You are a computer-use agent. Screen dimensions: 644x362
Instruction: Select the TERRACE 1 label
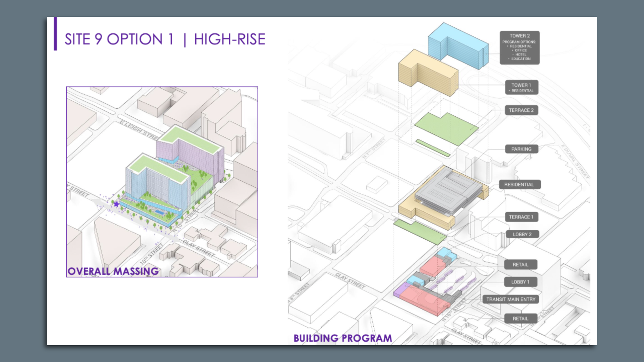point(522,217)
